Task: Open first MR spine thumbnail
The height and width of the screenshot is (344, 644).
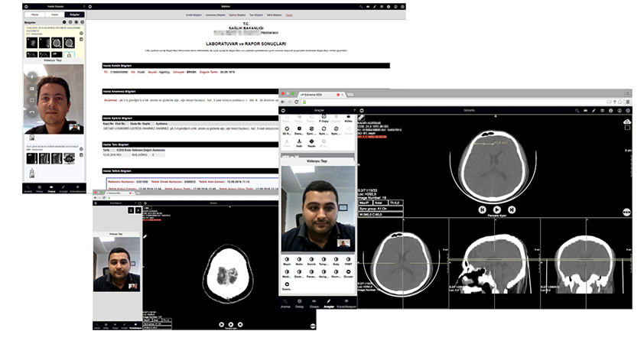Action: (32, 158)
